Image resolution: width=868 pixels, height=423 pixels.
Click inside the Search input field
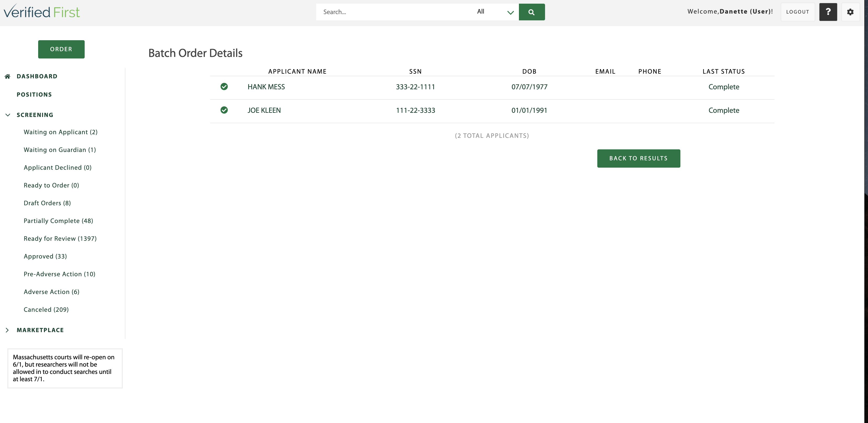(x=387, y=12)
